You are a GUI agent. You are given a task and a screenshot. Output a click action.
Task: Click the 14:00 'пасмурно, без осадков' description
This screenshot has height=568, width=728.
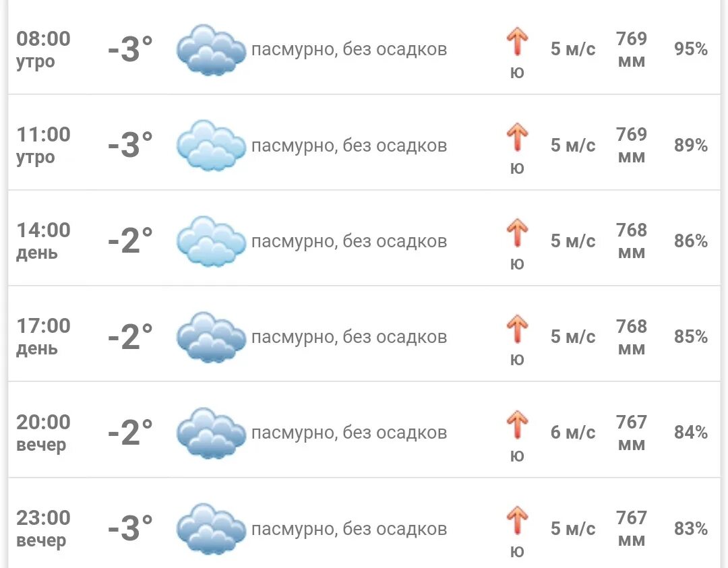[349, 241]
